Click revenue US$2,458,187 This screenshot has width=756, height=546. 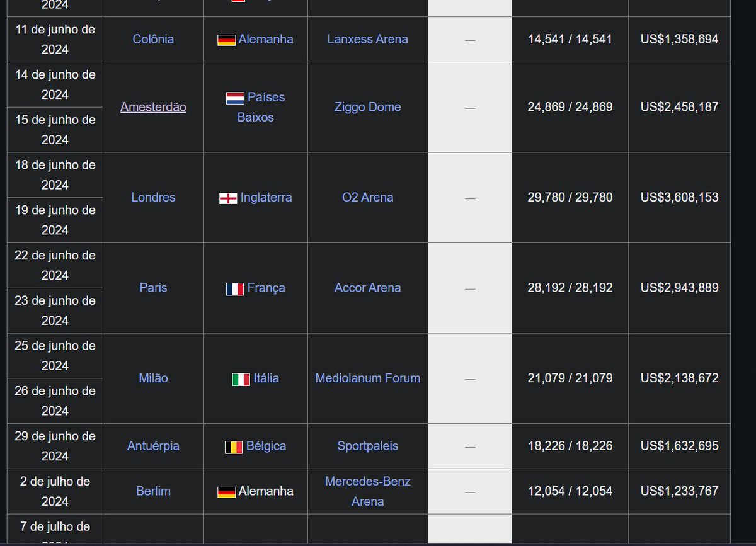(x=680, y=107)
